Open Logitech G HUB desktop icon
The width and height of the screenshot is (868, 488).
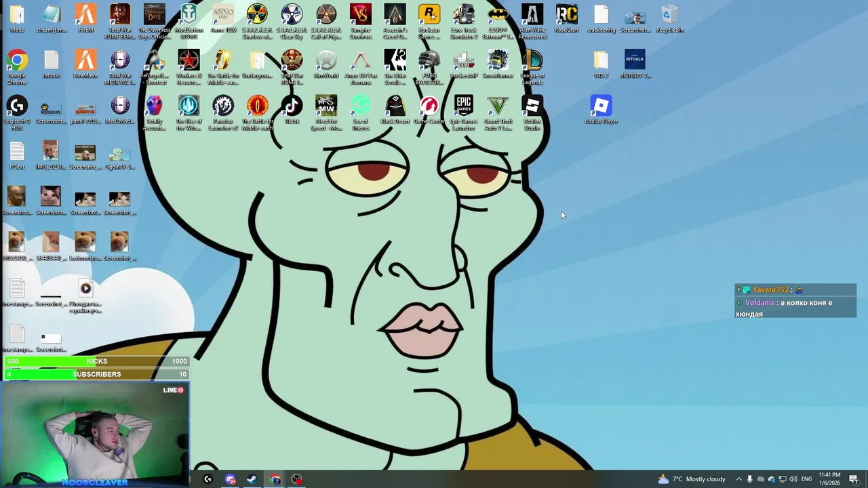click(x=17, y=113)
